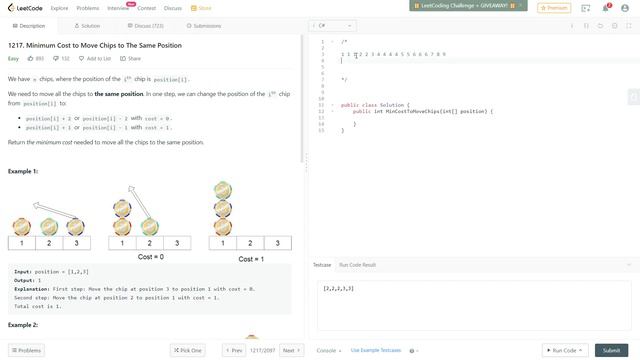Close the LeetCoding Challenge banner
The image size is (640, 360).
521,6
